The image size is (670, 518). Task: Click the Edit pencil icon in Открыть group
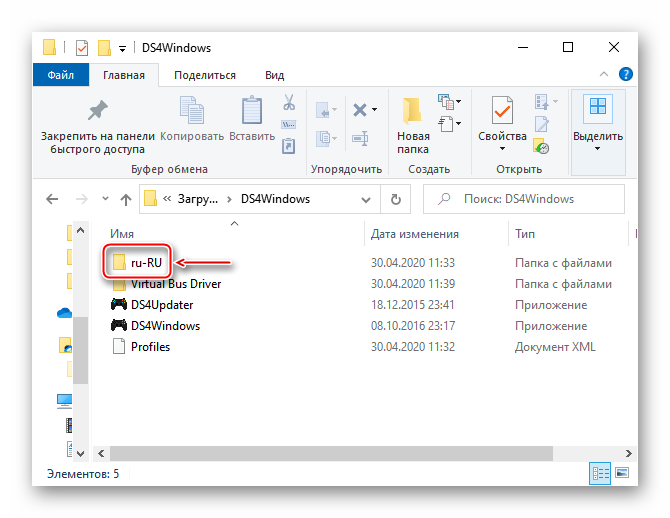point(541,124)
